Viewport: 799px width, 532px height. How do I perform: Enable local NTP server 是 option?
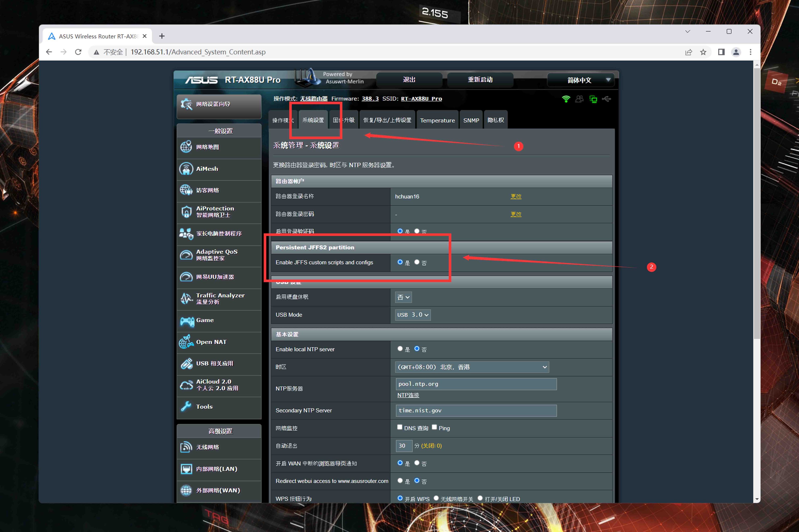[400, 349]
